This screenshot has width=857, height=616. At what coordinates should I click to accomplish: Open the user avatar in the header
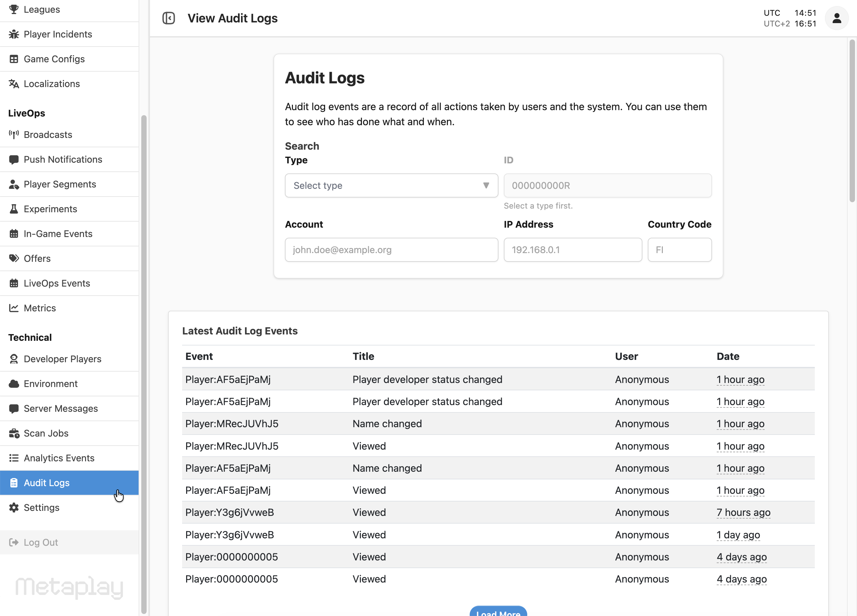pyautogui.click(x=837, y=18)
